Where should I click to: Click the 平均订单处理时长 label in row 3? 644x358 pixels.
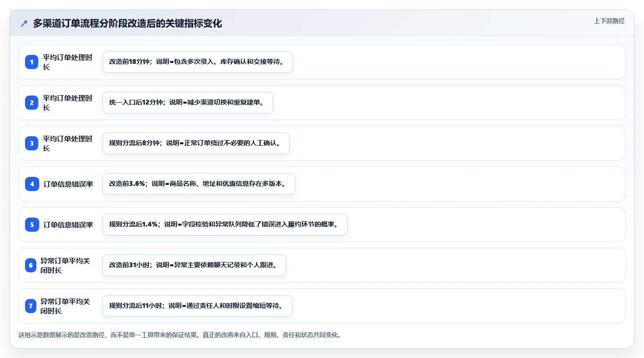click(x=68, y=143)
